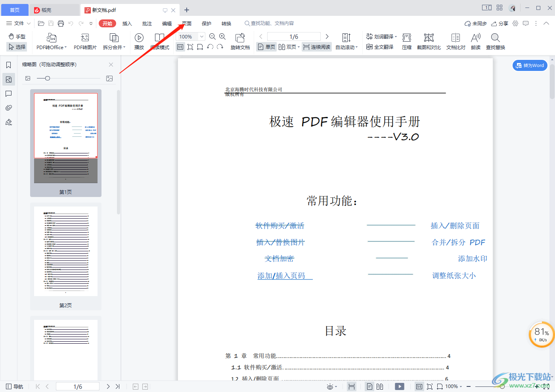The image size is (555, 392).
Task: Toggle 导航 navigation pane in status bar
Action: coord(15,386)
